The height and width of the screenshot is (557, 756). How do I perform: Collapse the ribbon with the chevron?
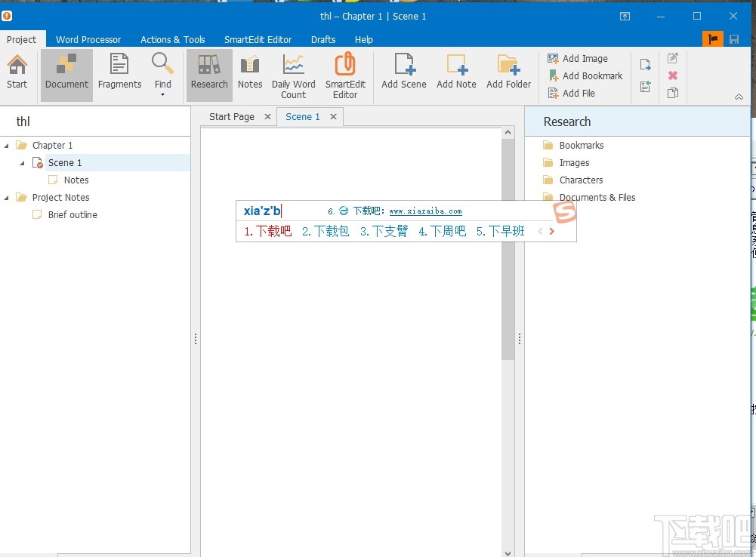(739, 97)
